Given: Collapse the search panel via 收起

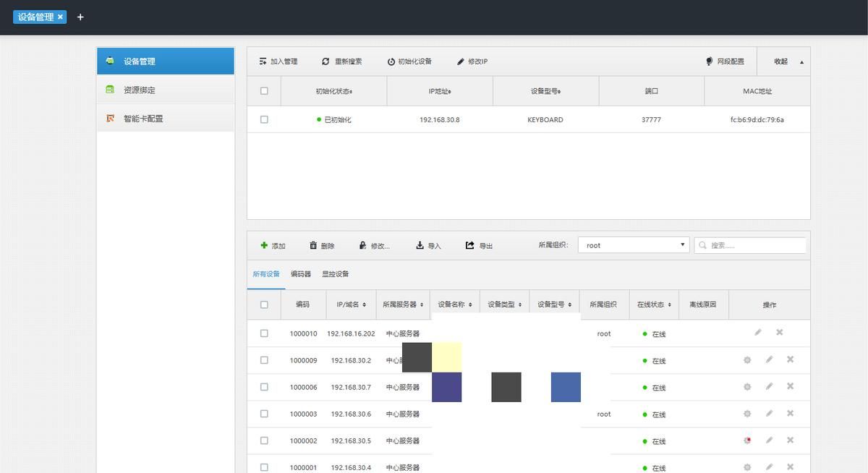Looking at the screenshot, I should [x=784, y=61].
